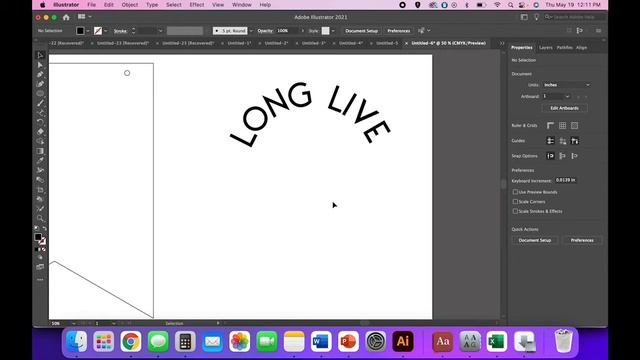This screenshot has height=360, width=640.
Task: Click the Open Illustrator icon in Dock
Action: 403,341
